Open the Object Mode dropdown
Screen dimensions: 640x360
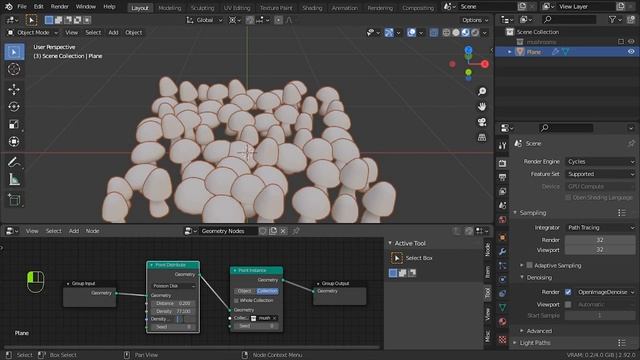[x=33, y=32]
